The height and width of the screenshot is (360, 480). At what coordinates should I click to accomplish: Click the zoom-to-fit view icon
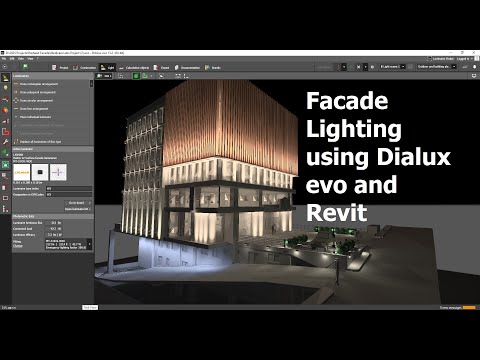pos(177,76)
